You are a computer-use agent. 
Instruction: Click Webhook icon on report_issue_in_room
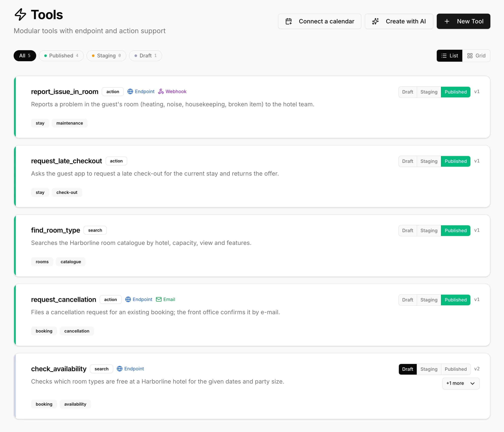pyautogui.click(x=161, y=91)
